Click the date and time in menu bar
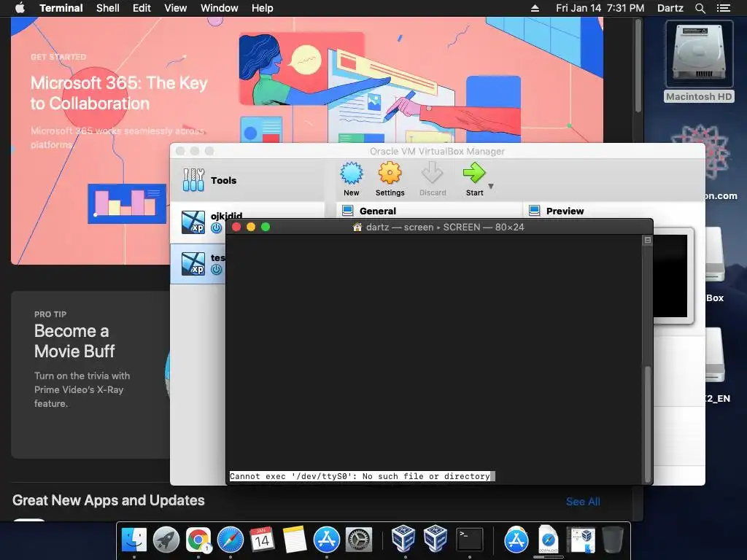Screen dimensions: 747x560 pyautogui.click(x=600, y=8)
